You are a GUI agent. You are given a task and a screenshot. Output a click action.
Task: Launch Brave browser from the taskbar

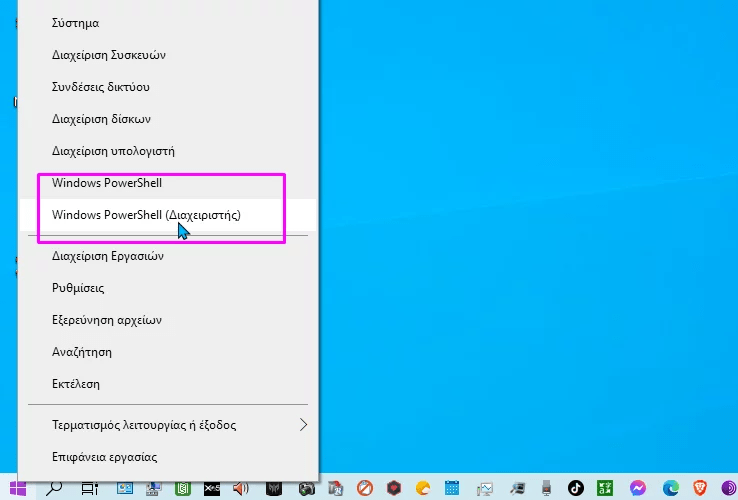700,488
